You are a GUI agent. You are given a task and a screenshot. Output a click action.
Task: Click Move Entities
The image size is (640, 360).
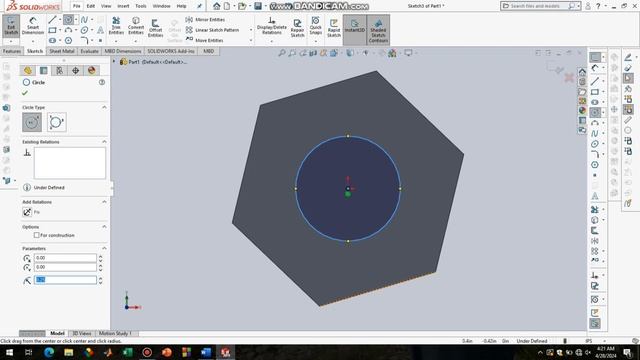pyautogui.click(x=204, y=40)
